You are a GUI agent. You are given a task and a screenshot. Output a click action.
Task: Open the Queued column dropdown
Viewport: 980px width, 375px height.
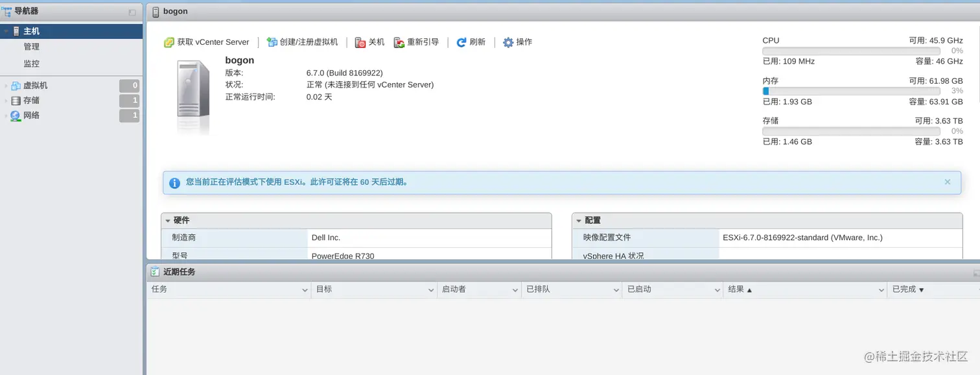click(x=616, y=290)
